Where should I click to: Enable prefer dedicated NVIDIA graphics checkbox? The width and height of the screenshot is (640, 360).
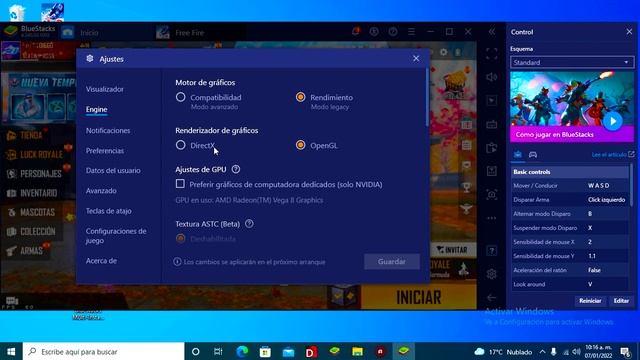coord(180,184)
